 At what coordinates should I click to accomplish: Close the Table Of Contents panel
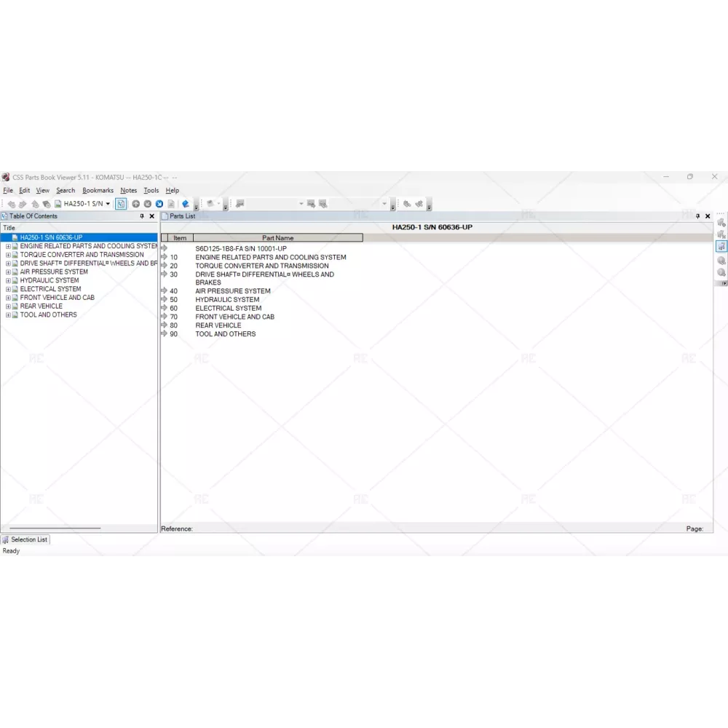pyautogui.click(x=151, y=216)
